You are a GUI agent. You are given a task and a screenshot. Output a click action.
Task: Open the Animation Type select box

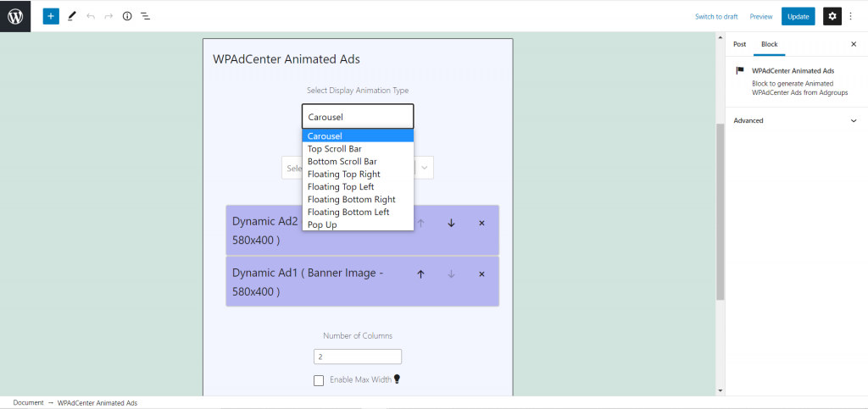tap(358, 117)
